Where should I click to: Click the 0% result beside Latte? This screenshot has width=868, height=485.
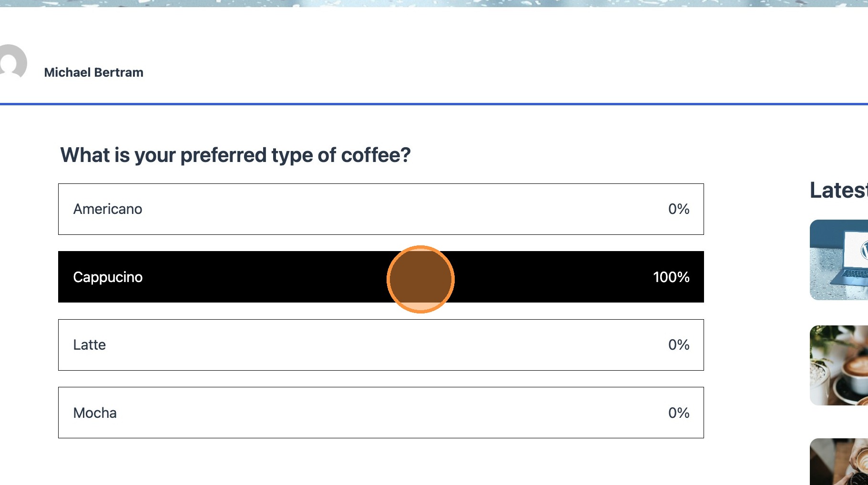(678, 345)
